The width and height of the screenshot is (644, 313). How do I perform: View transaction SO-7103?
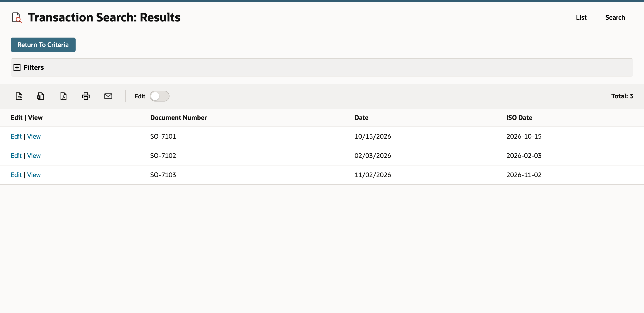(x=34, y=175)
